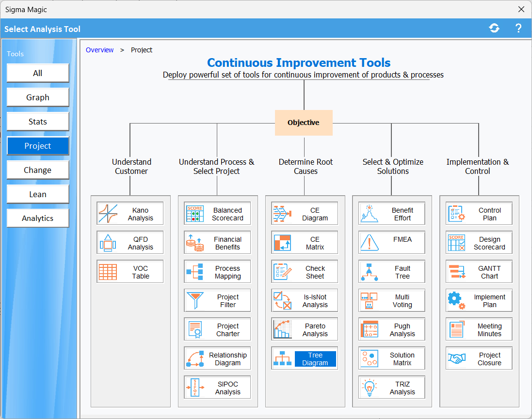Click the Process Mapping flowchart icon

click(x=195, y=272)
